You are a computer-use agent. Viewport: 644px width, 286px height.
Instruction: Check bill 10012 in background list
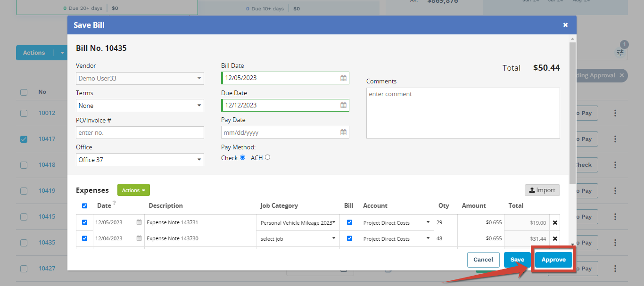click(24, 113)
